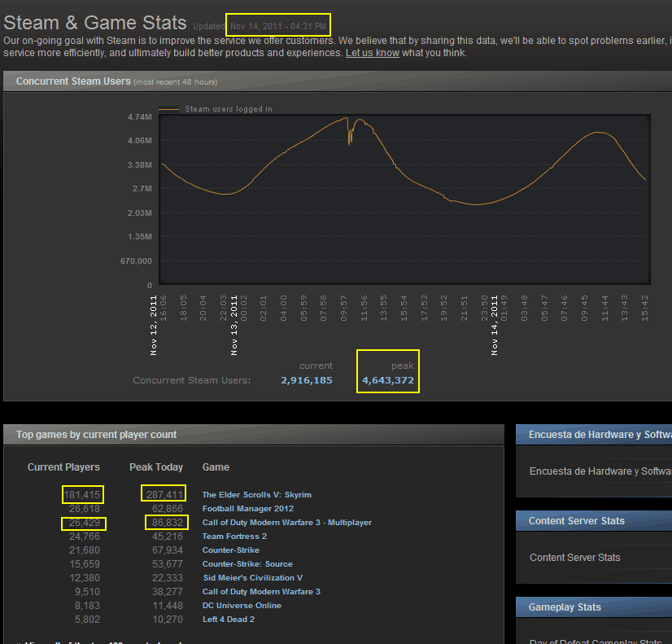Click Team Fortress 2 current players 24,766

tap(85, 537)
